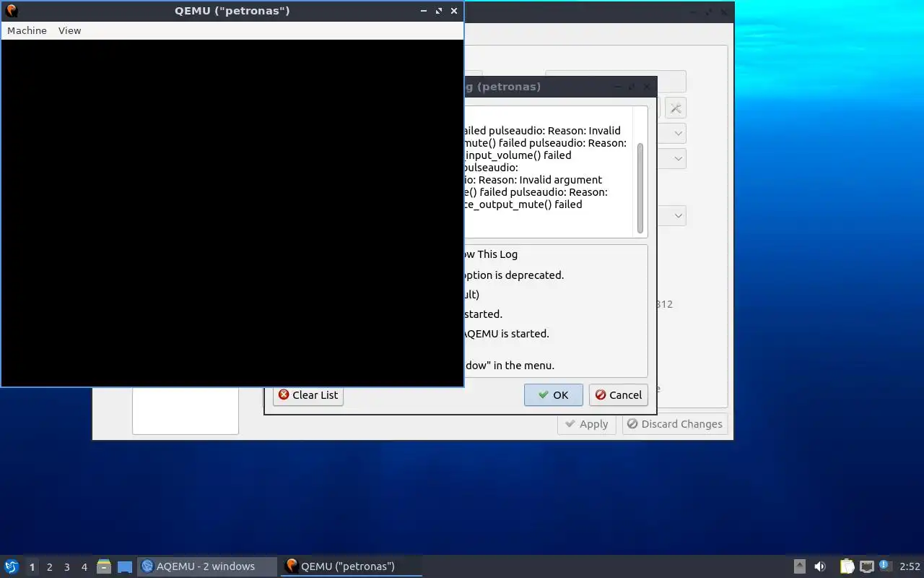Viewport: 924px width, 578px height.
Task: Expand the first combo box below wrench icon
Action: point(679,134)
